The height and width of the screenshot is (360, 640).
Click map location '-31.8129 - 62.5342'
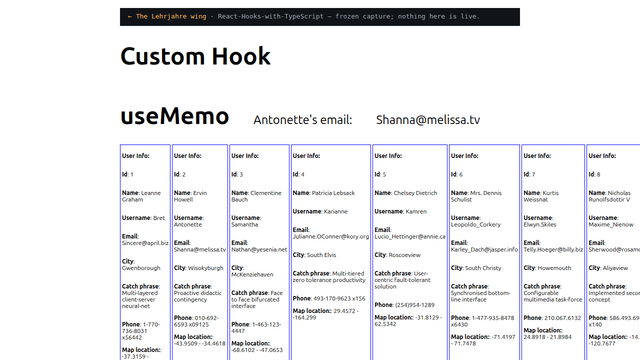[408, 321]
